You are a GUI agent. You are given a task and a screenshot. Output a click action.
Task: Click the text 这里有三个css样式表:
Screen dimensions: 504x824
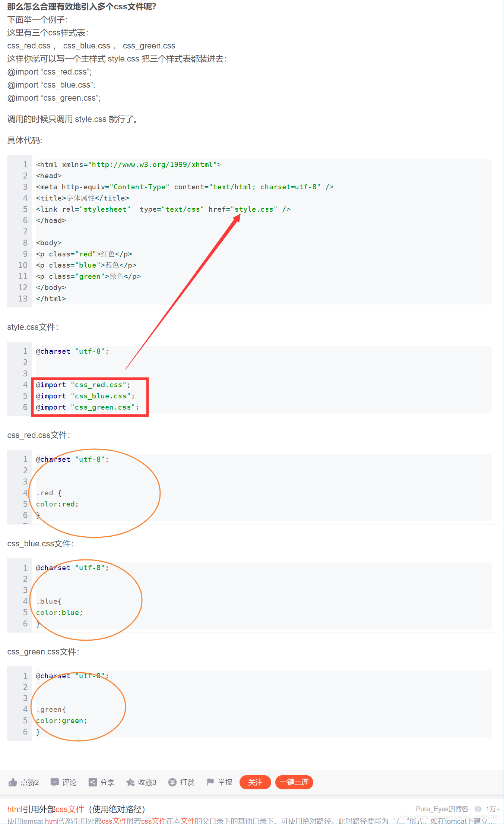(48, 33)
